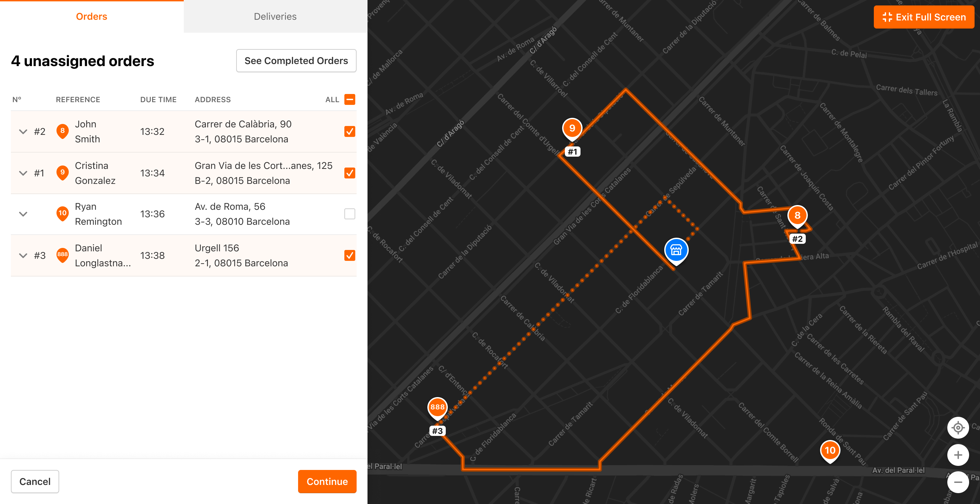Expand John Smith order row chevron
Viewport: 980px width, 504px height.
coord(23,132)
